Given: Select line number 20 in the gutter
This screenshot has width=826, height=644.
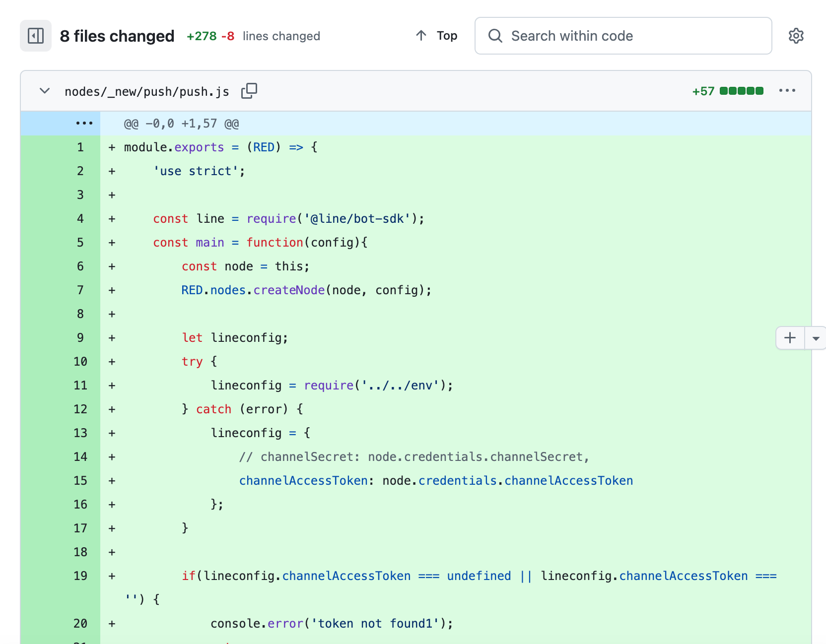Looking at the screenshot, I should click(x=80, y=624).
